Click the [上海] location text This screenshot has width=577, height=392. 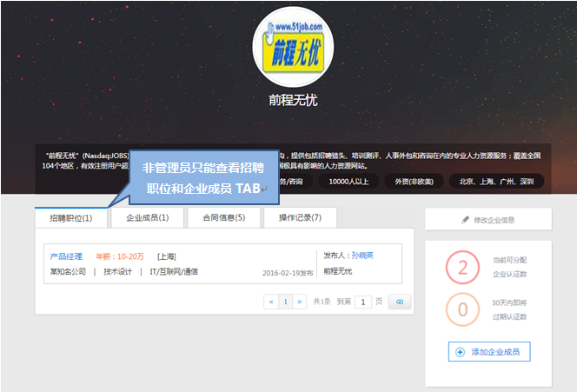pos(166,256)
